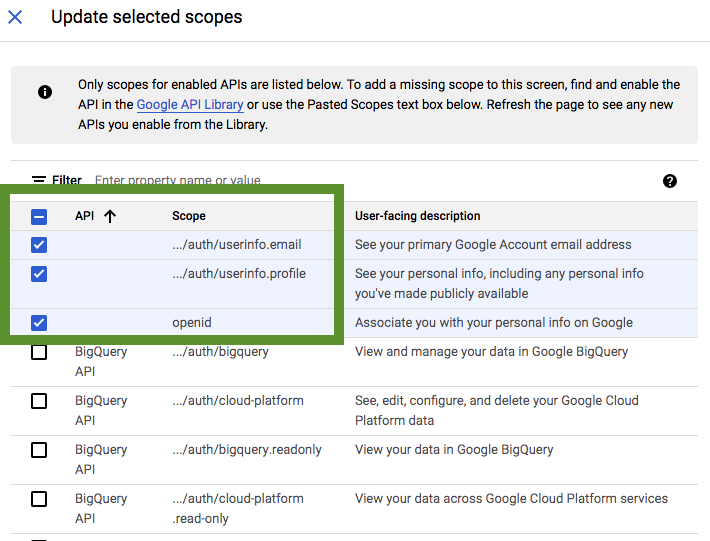The image size is (710, 541).
Task: Click description 'View your data across Google Cloud Platform services'
Action: point(511,498)
